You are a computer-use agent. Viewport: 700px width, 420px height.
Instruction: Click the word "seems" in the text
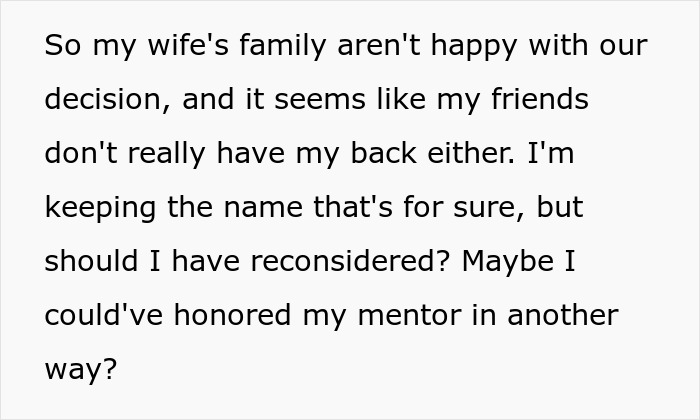click(320, 99)
